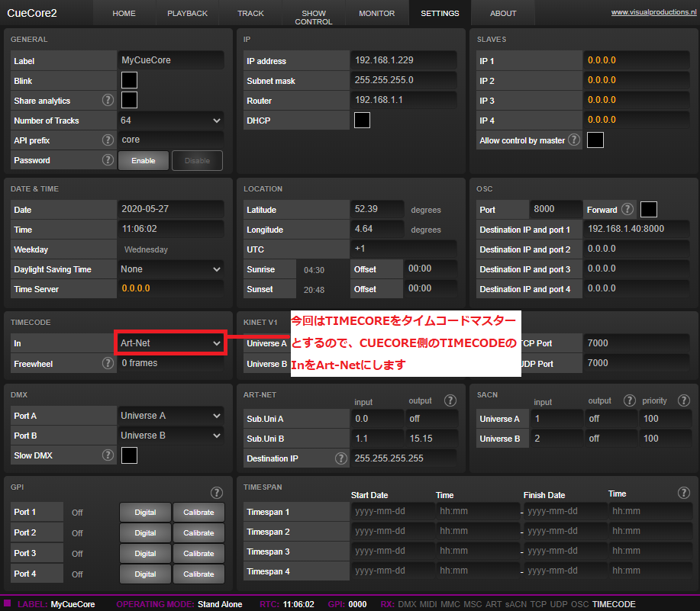
Task: Click the IP address field
Action: pos(404,60)
